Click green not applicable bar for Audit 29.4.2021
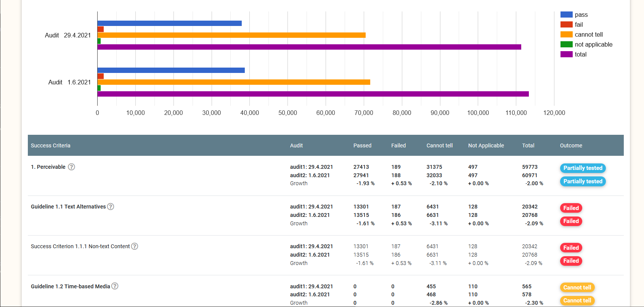The height and width of the screenshot is (307, 644). coord(99,41)
